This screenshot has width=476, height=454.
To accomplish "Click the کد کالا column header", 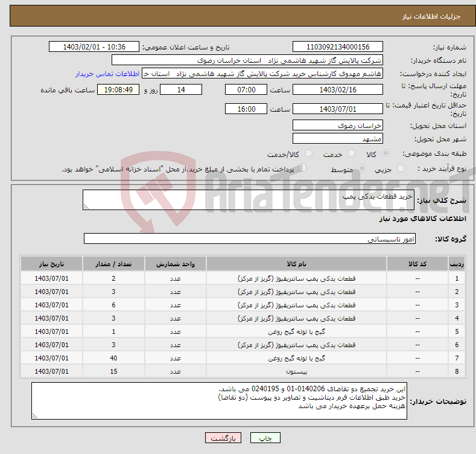I will coord(417,264).
